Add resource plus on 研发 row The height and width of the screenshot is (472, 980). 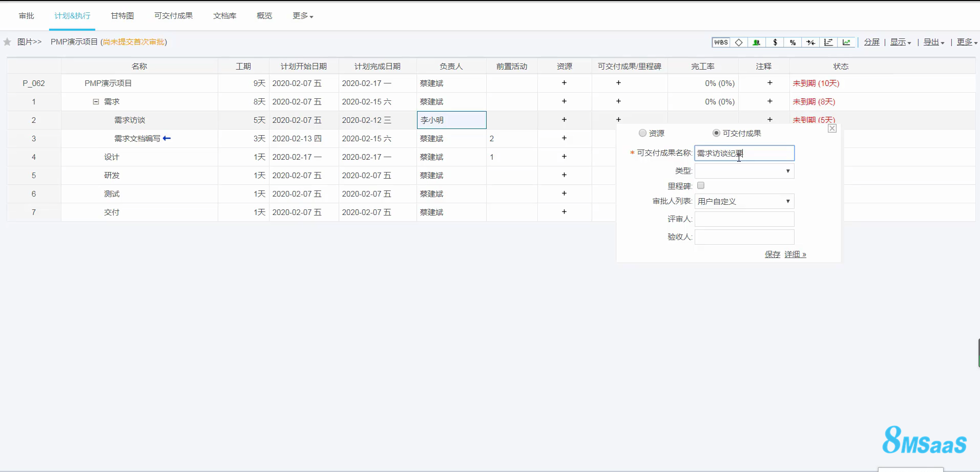[564, 175]
